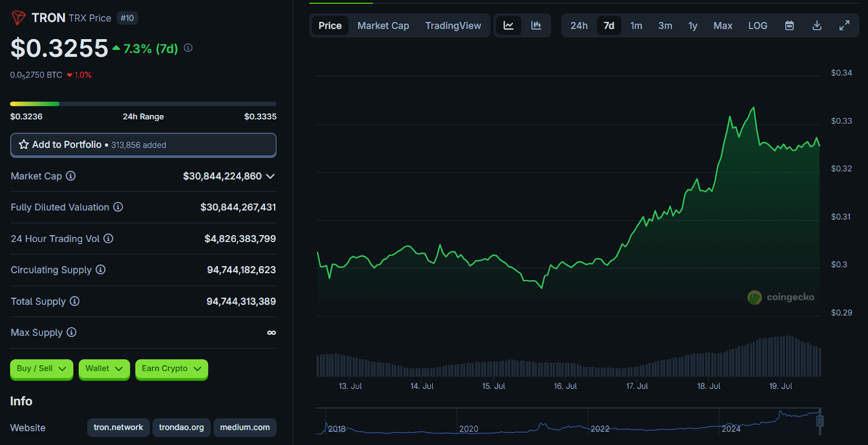This screenshot has height=445, width=868.
Task: Click Add to Portfolio button
Action: tap(143, 145)
